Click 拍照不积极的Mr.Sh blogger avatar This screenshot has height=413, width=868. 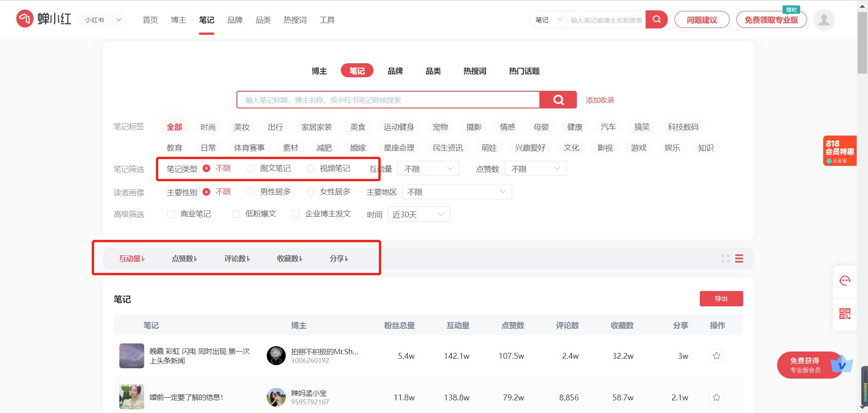[x=276, y=356]
